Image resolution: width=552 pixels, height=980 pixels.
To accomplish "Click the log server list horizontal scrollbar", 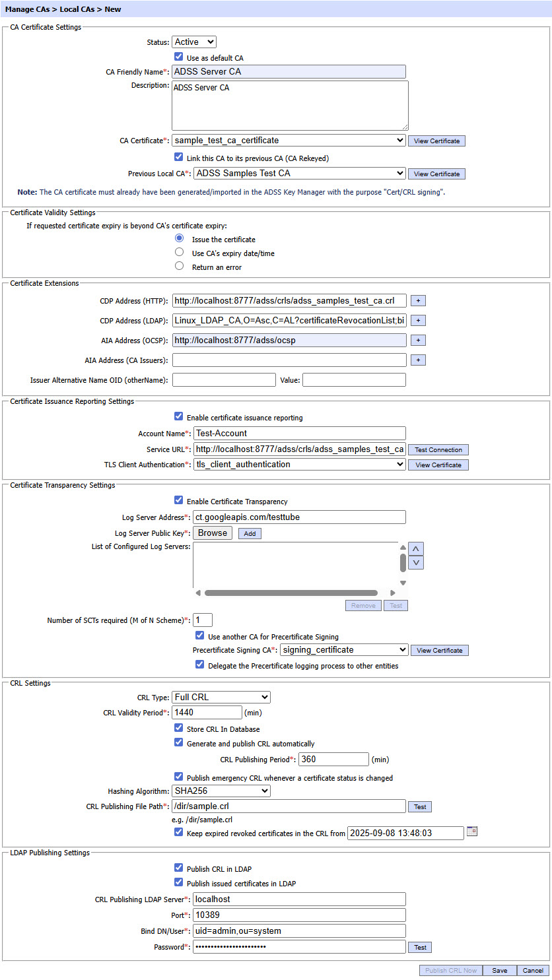I will (x=291, y=593).
